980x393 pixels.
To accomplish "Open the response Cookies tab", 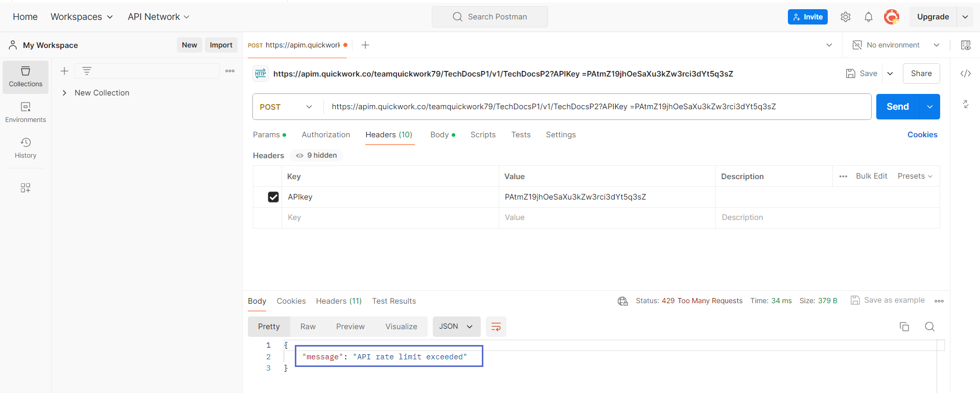I will pos(291,301).
